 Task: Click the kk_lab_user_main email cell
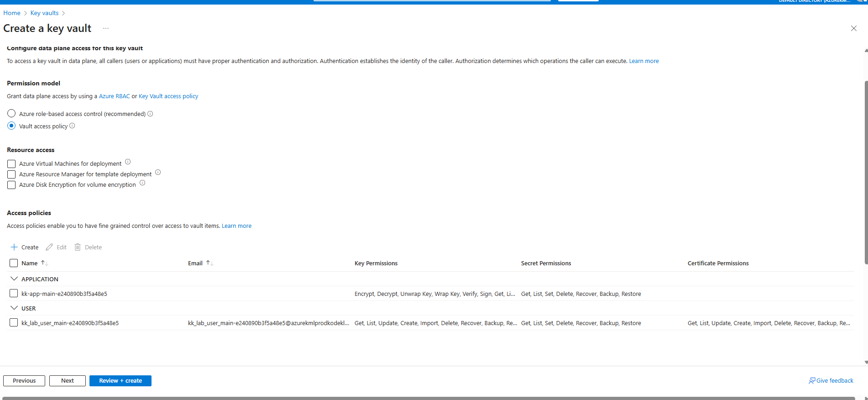coord(268,323)
